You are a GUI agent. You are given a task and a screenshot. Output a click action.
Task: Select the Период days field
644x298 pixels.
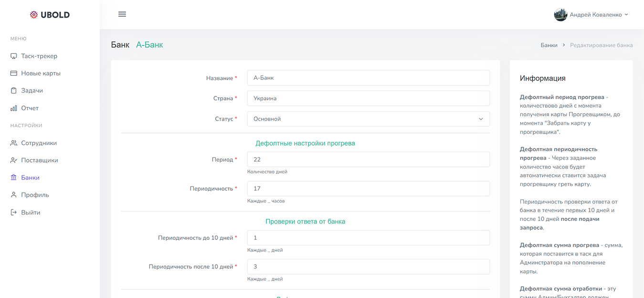click(x=368, y=159)
